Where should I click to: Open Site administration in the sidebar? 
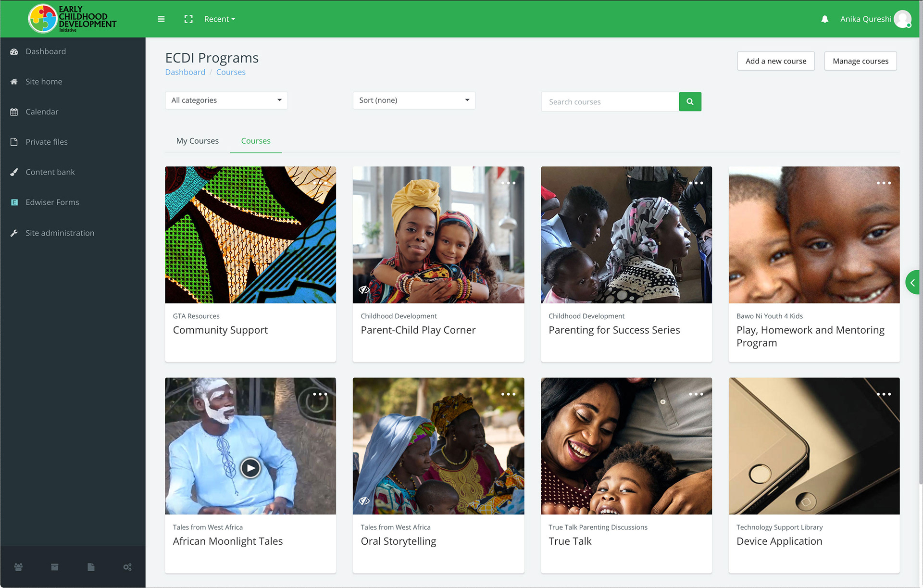(x=60, y=233)
